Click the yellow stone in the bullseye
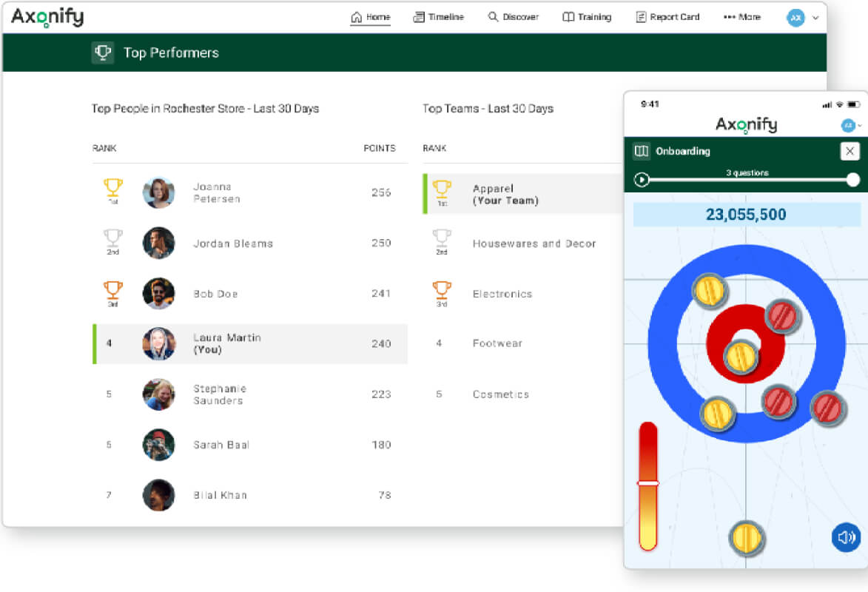 click(741, 356)
